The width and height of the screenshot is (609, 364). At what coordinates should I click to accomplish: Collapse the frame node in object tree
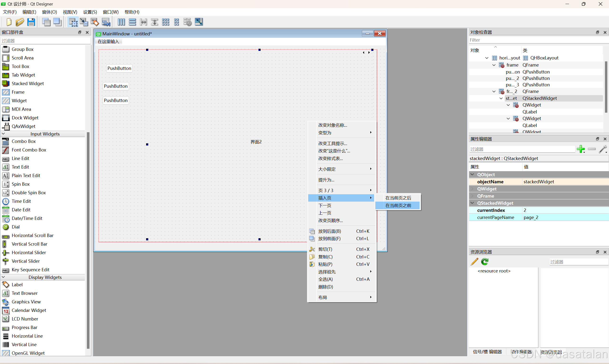494,65
